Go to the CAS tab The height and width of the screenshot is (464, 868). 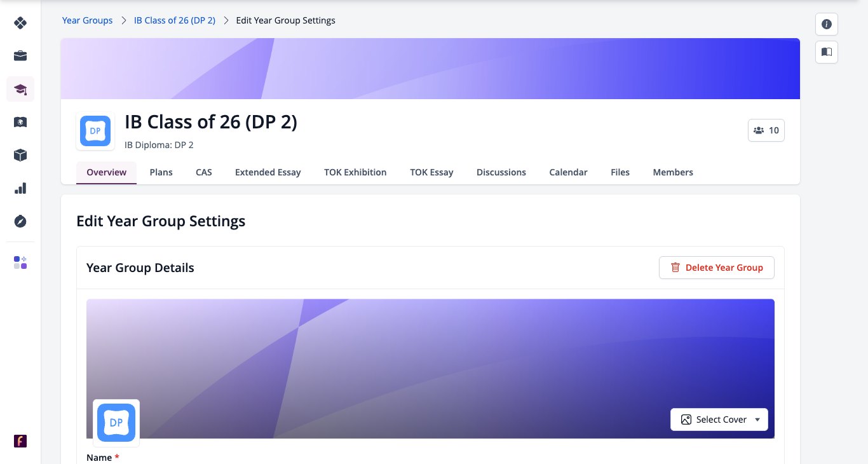pos(204,172)
